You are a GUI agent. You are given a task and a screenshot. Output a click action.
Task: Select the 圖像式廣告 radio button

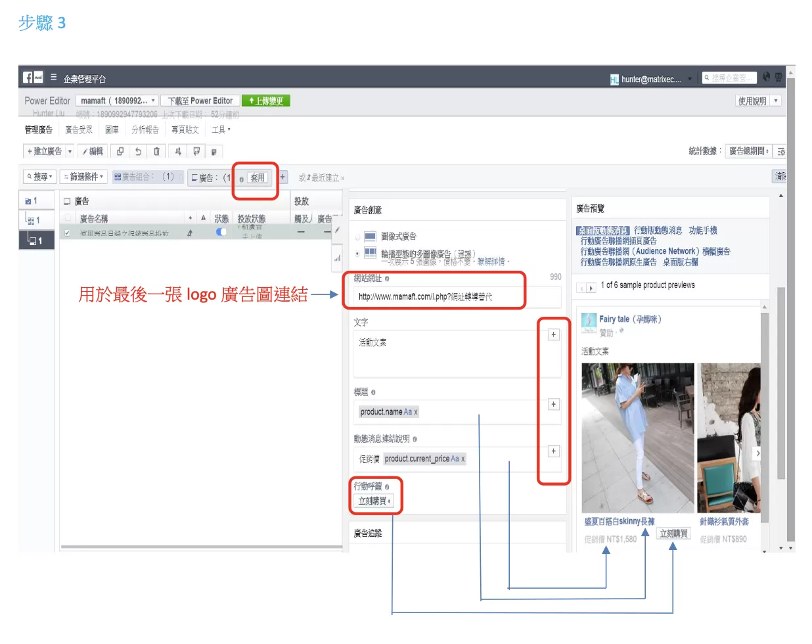(357, 237)
